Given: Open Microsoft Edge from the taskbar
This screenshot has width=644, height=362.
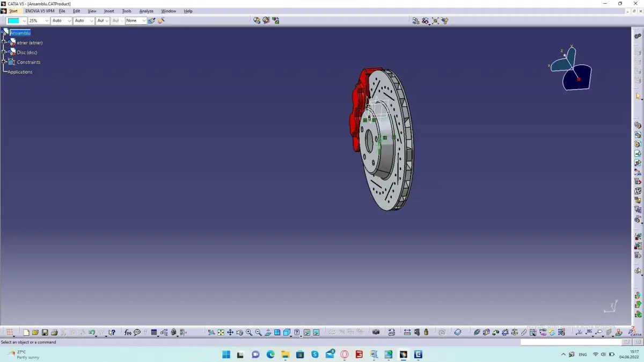Looking at the screenshot, I should (270, 354).
